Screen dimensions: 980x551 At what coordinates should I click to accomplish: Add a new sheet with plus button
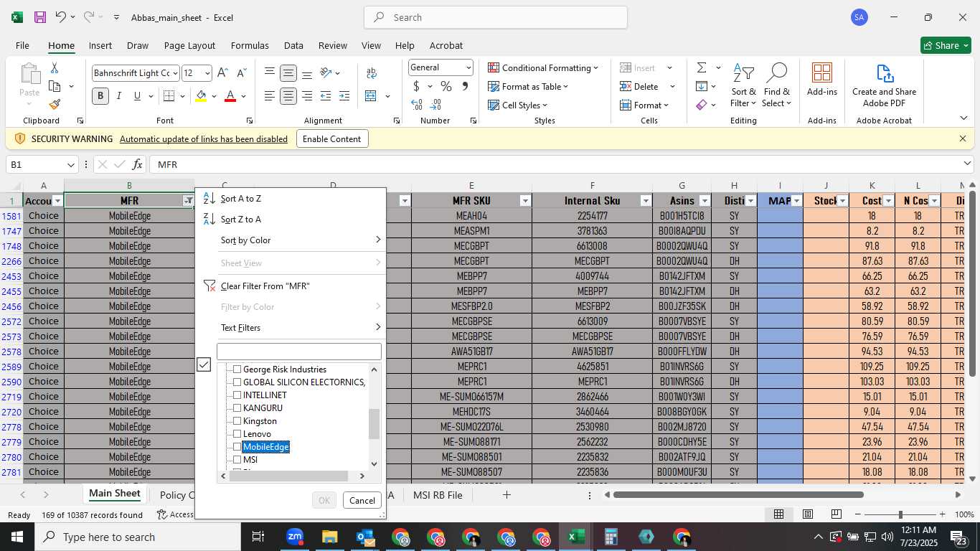pyautogui.click(x=507, y=495)
